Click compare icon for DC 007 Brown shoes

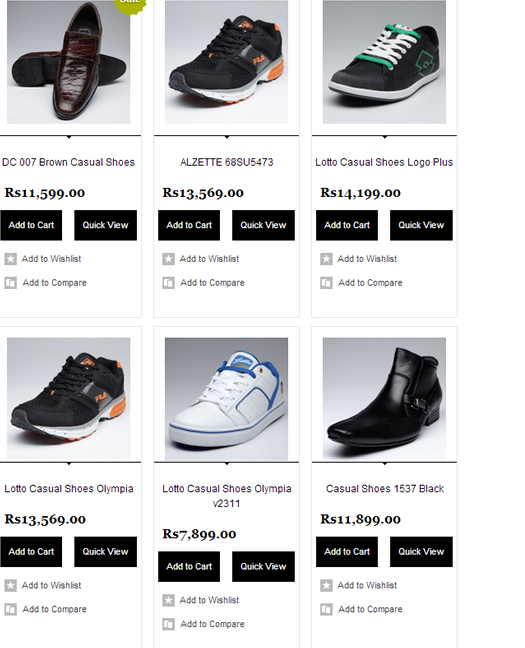pos(11,283)
